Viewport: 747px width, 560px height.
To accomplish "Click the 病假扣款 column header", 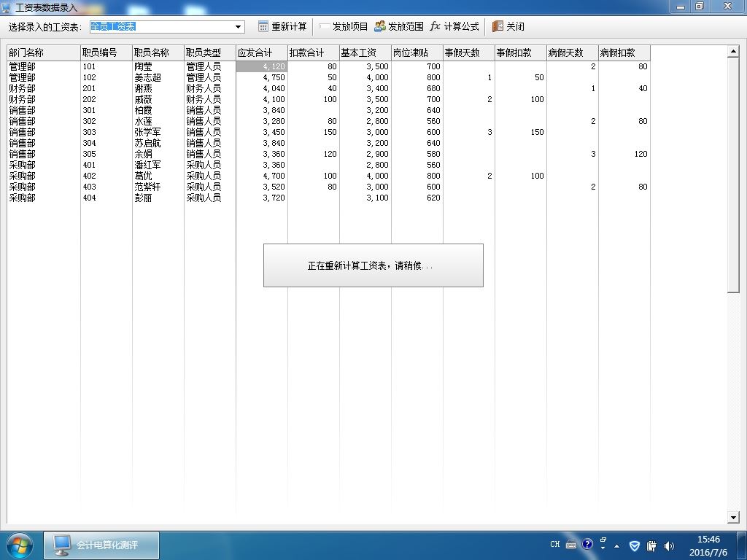I will pyautogui.click(x=624, y=52).
